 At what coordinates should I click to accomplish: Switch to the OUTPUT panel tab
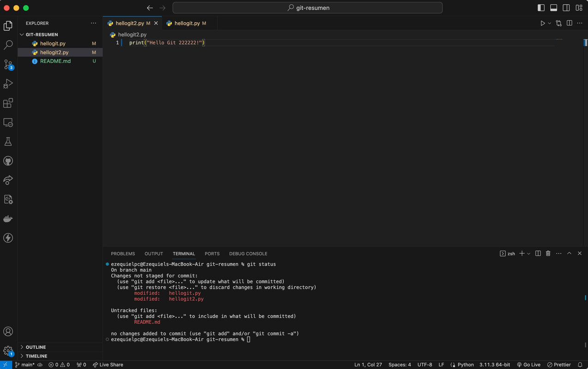click(x=154, y=254)
